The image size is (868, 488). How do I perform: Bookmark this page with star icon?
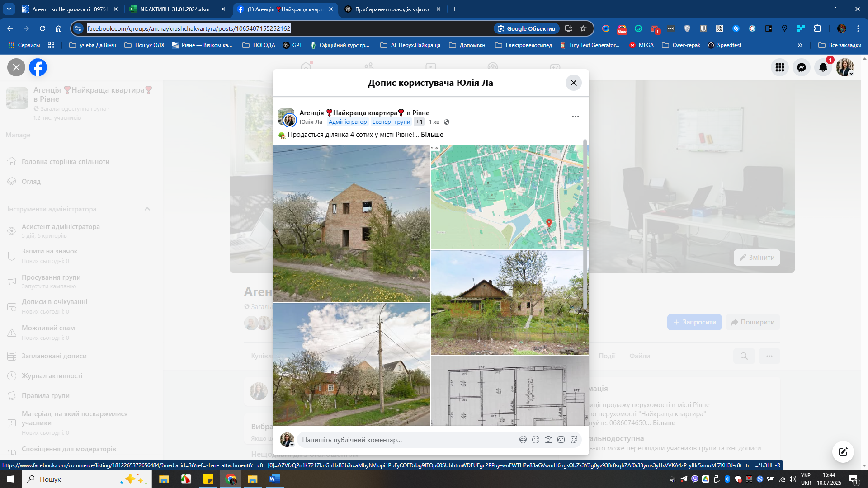[583, 28]
